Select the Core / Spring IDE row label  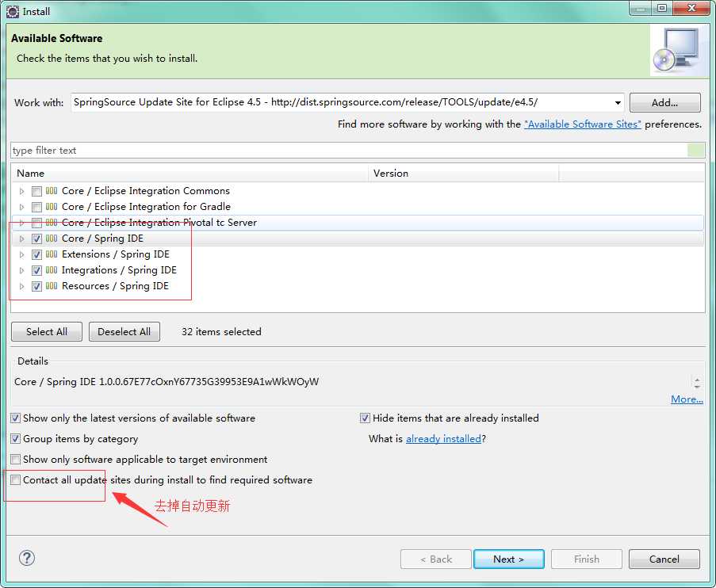pyautogui.click(x=103, y=239)
